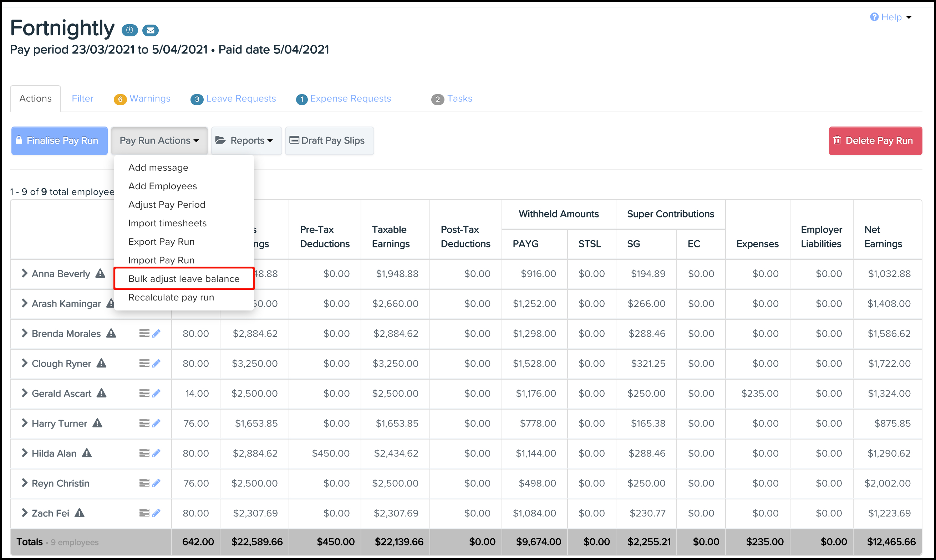Click the warning triangle next to Brenda Morales
This screenshot has height=560, width=936.
(x=111, y=333)
